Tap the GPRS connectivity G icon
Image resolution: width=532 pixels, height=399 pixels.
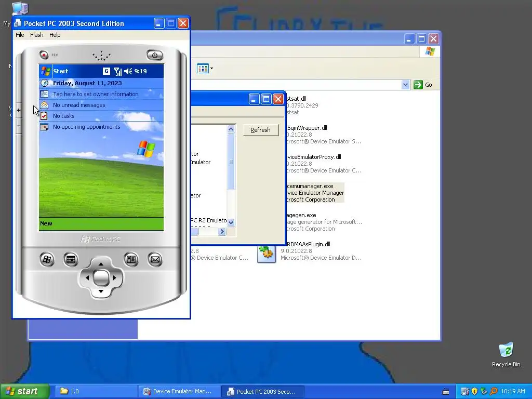pyautogui.click(x=106, y=71)
